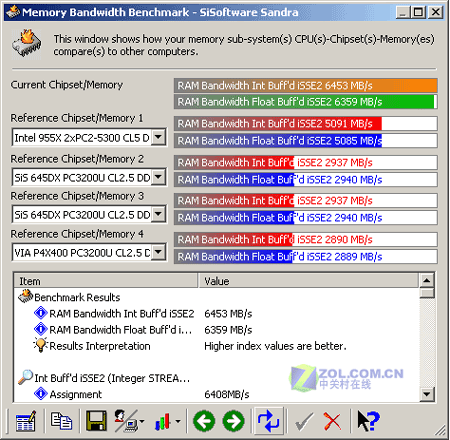The height and width of the screenshot is (440, 450).
Task: Click the magnifier icon for Int Buff'd iSSE2
Action: click(25, 377)
